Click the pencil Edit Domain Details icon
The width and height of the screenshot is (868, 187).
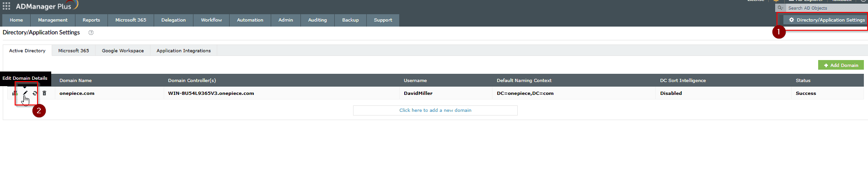(25, 93)
